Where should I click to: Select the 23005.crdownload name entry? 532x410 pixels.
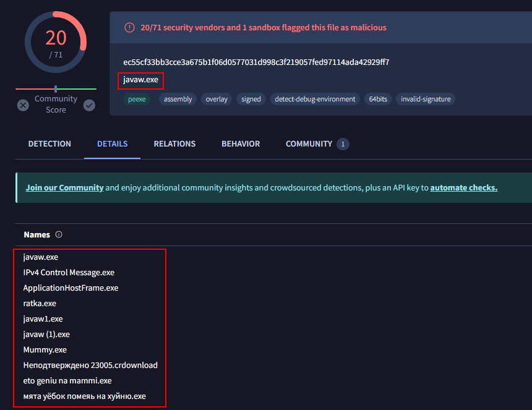click(x=90, y=365)
